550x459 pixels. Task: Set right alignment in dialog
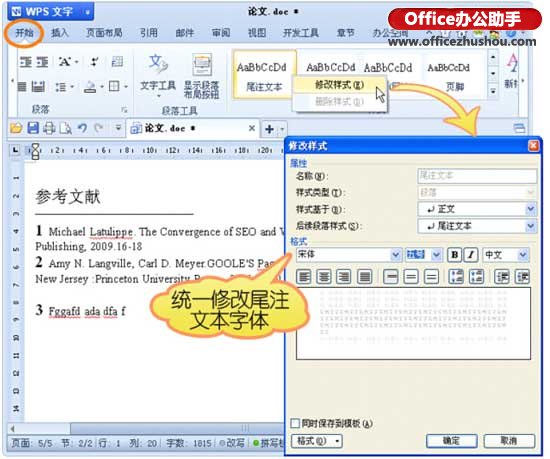(344, 277)
